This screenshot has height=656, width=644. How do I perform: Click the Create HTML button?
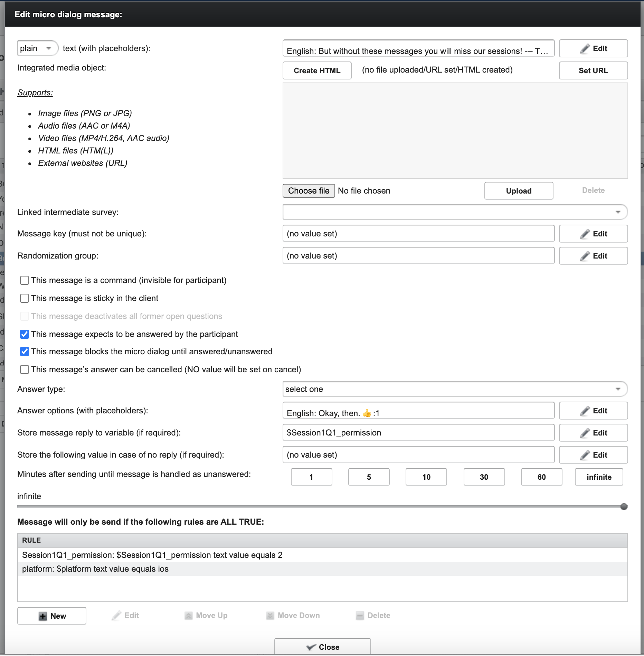pyautogui.click(x=317, y=71)
